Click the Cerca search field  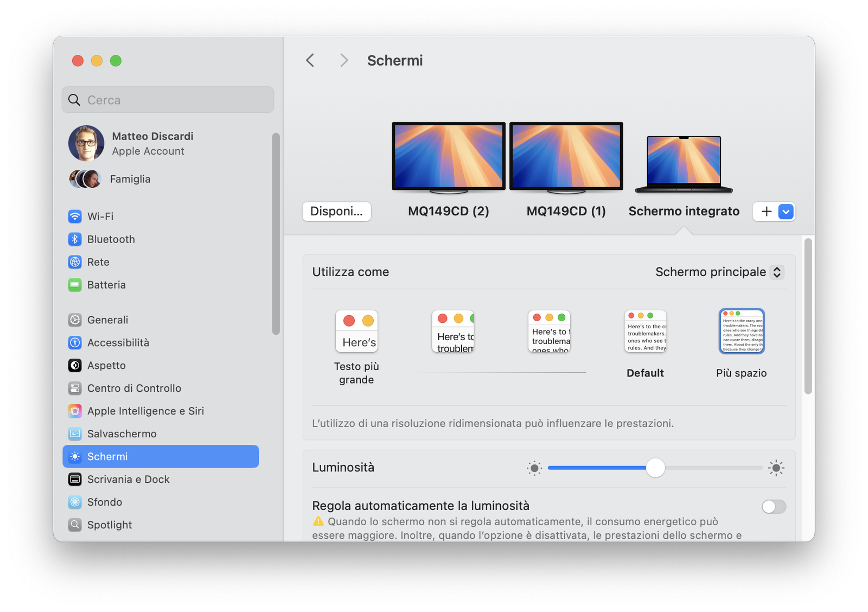(x=168, y=100)
